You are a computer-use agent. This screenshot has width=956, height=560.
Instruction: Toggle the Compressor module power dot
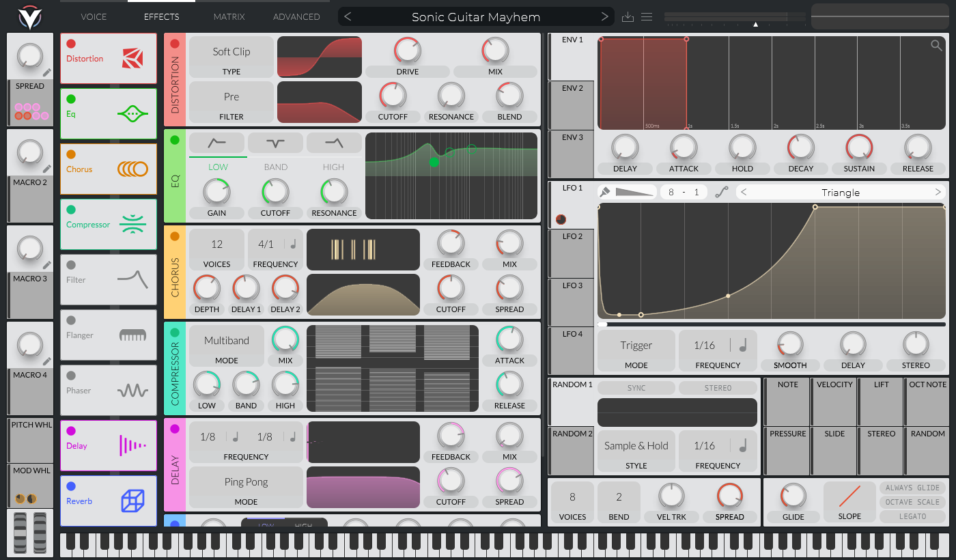(175, 333)
